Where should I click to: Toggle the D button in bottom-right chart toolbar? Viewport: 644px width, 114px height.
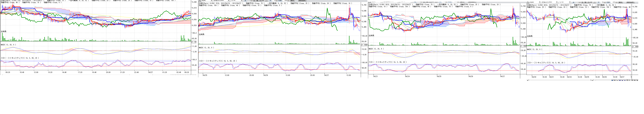coord(628,80)
